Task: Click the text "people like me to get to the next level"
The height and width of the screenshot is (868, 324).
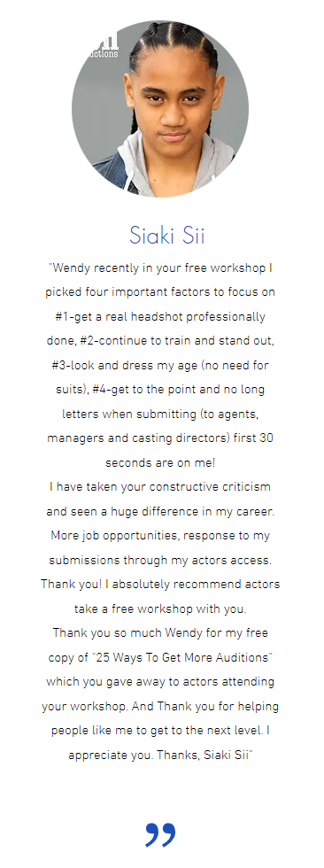Action: [x=156, y=731]
